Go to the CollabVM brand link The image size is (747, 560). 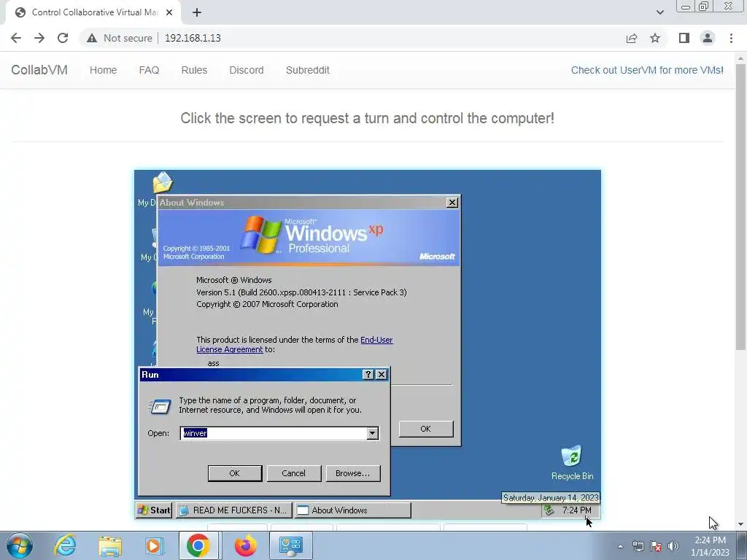point(39,70)
